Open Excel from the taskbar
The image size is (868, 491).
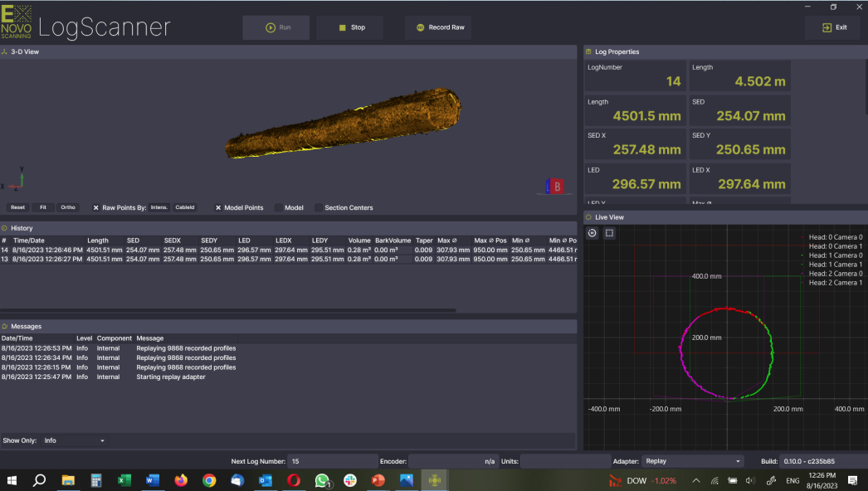click(124, 480)
